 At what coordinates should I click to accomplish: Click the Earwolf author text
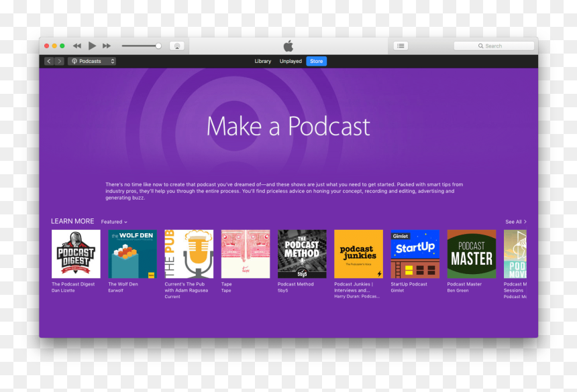click(x=115, y=291)
